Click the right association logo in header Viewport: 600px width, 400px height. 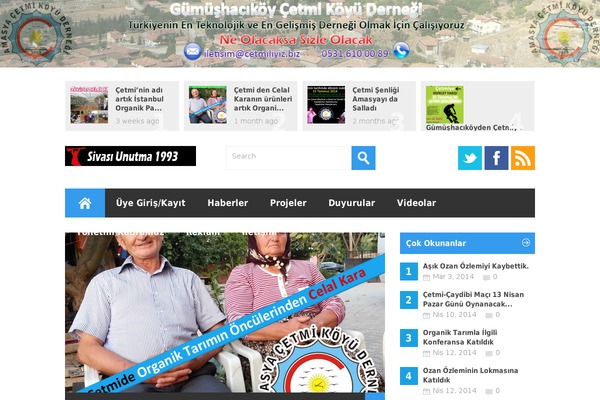[563, 33]
